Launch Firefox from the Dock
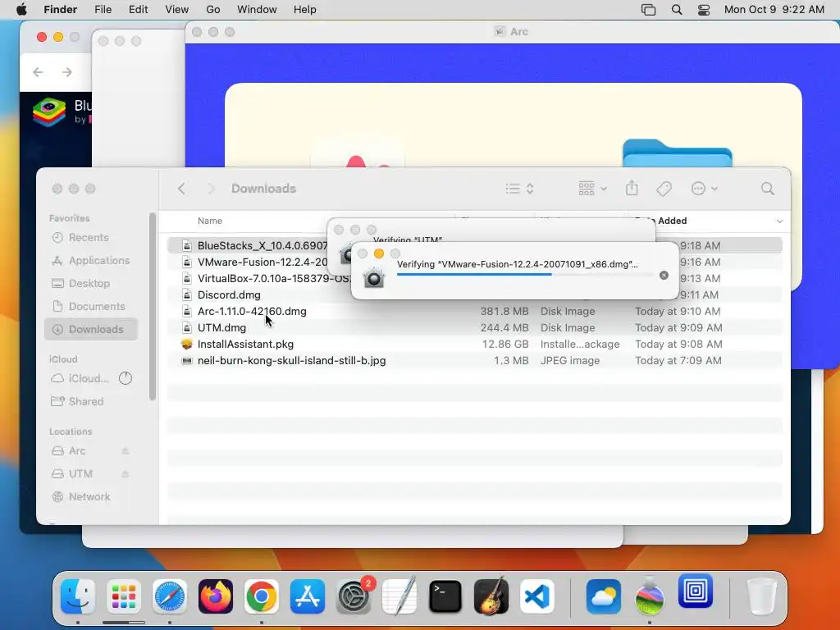Viewport: 840px width, 630px height. [216, 596]
